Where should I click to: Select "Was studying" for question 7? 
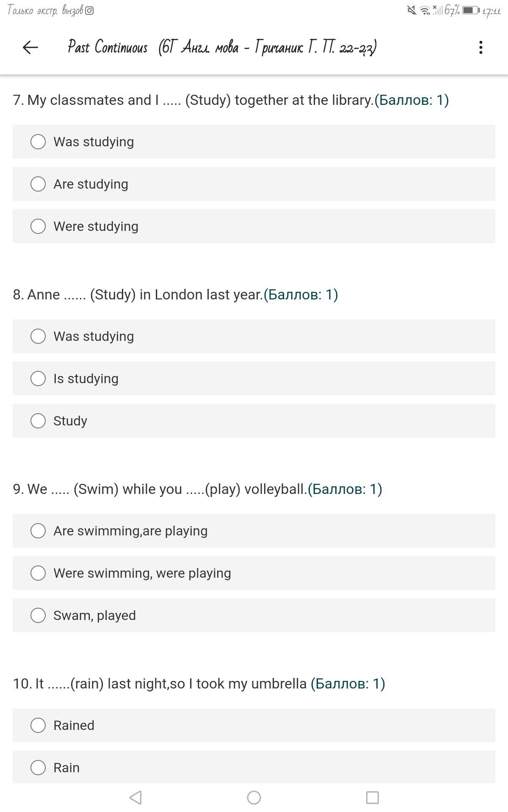(38, 142)
